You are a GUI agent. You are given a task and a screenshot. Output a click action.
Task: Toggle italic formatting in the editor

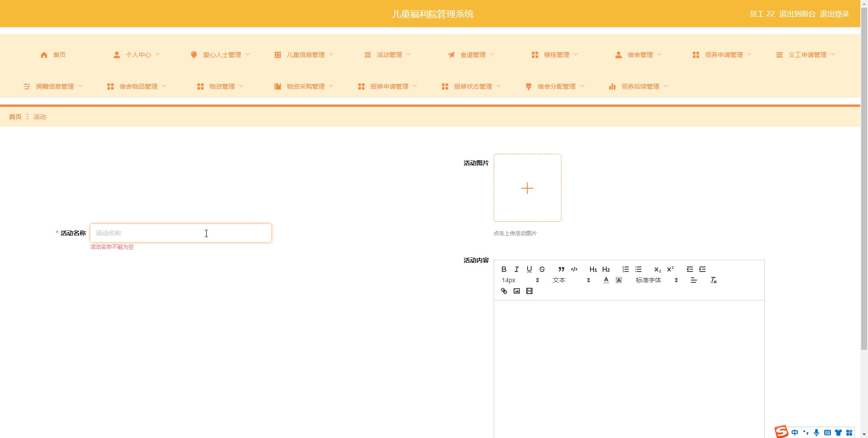tap(517, 269)
